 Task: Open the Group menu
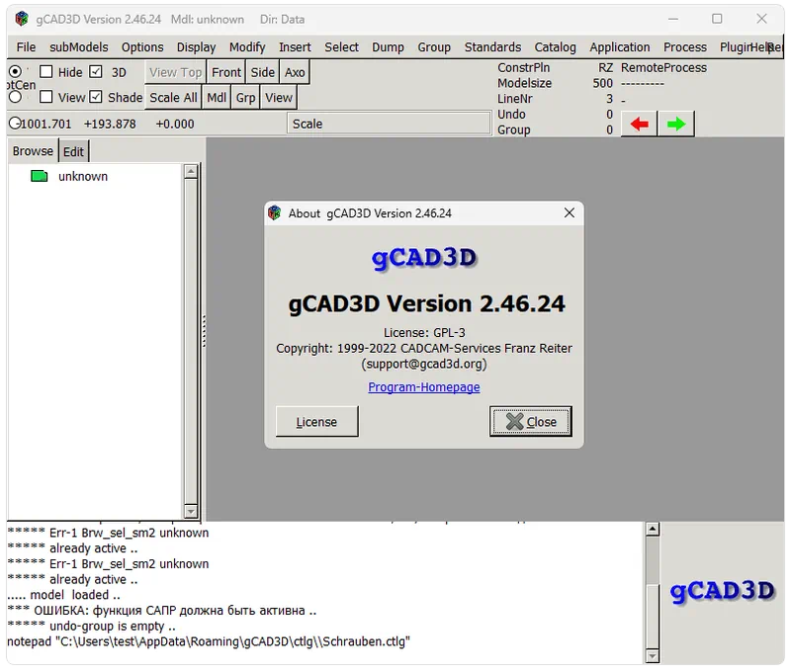pos(434,46)
